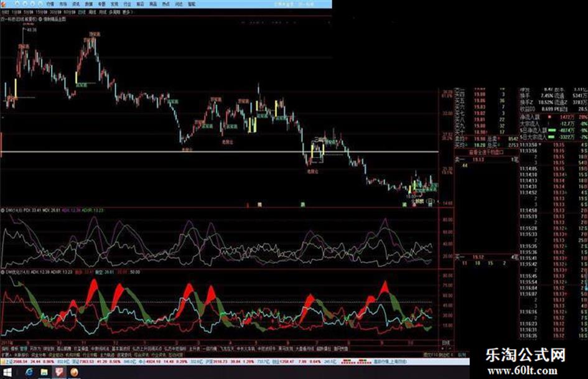Expand the 更多 period options

[128, 12]
